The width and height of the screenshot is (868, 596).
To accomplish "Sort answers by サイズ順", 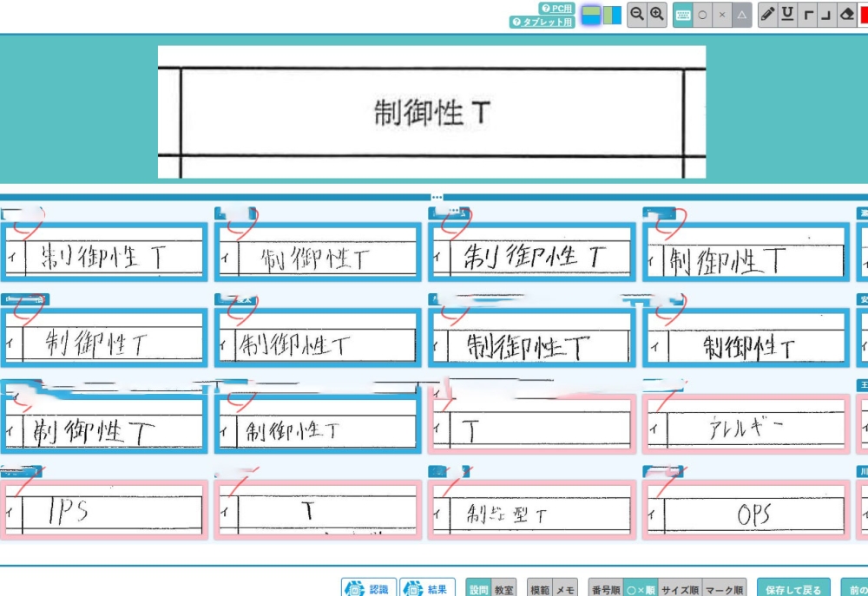I will pyautogui.click(x=680, y=589).
